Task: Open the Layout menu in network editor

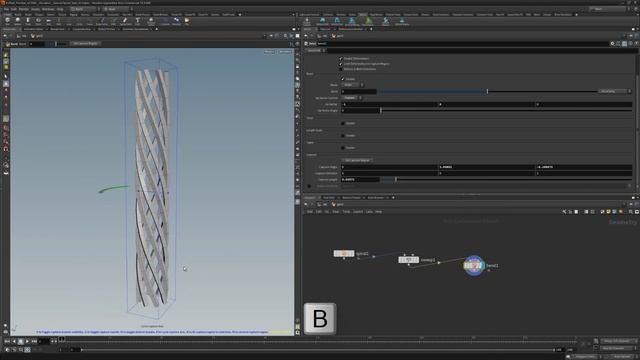Action: pos(358,212)
